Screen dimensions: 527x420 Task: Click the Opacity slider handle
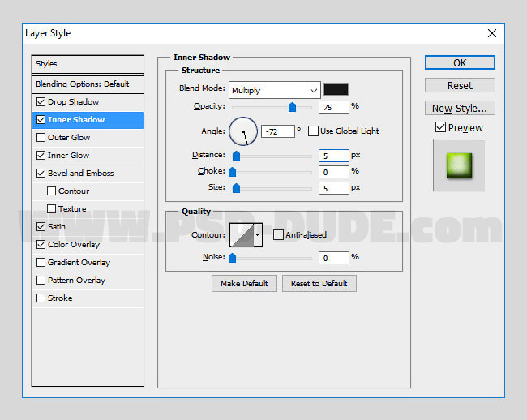292,107
